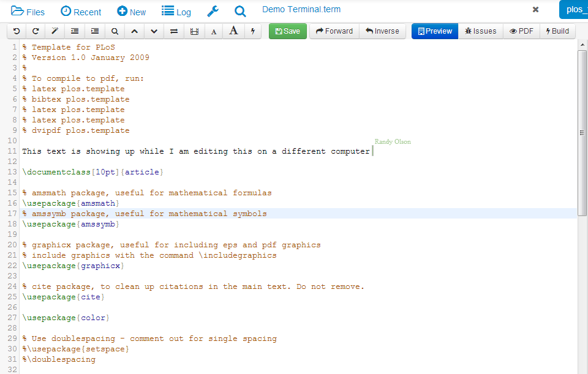Click the editor vertical scrollbar thumb

(x=582, y=132)
